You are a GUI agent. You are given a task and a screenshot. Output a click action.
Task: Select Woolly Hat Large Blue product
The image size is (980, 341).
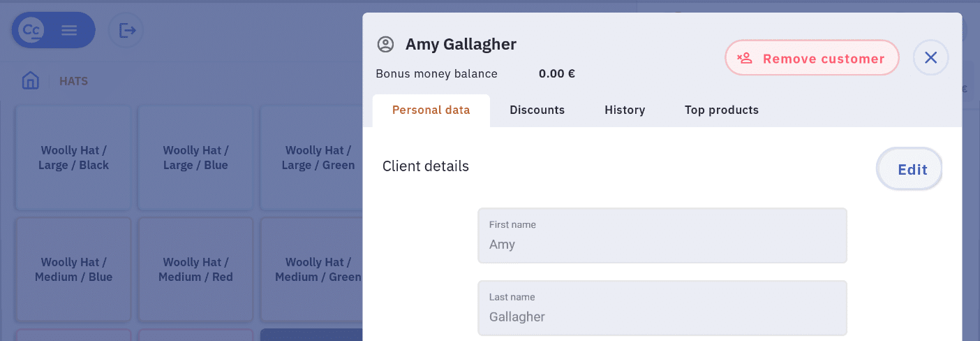tap(195, 158)
